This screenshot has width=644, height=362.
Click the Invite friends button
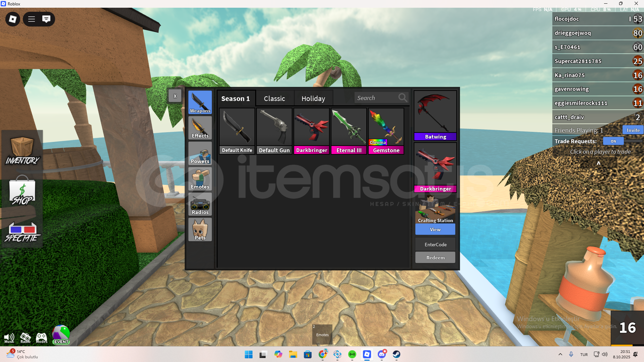(x=633, y=130)
